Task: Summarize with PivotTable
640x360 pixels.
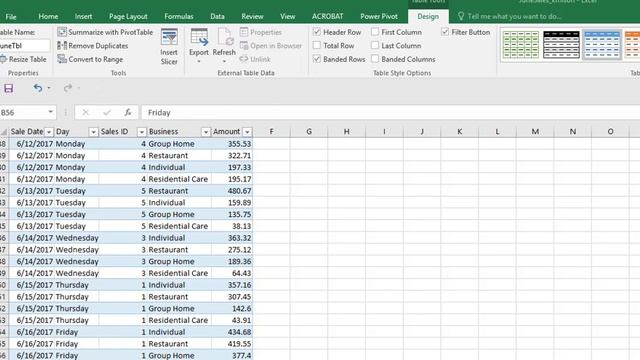Action: [105, 32]
